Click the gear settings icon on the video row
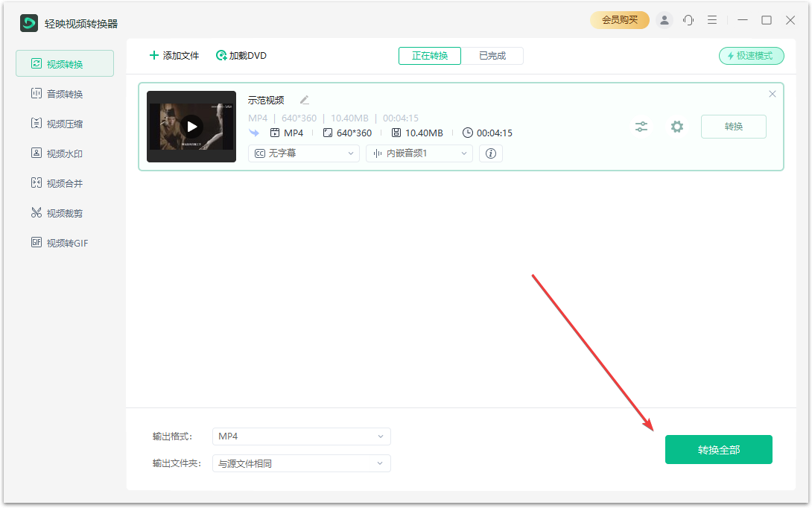The image size is (812, 508). (676, 127)
